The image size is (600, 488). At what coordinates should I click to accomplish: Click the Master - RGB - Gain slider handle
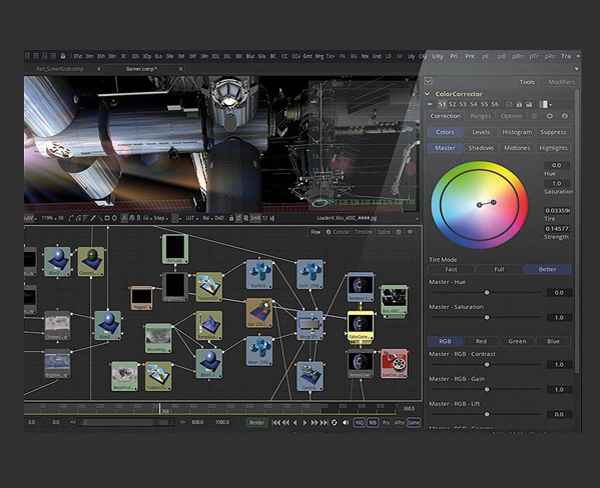point(487,389)
